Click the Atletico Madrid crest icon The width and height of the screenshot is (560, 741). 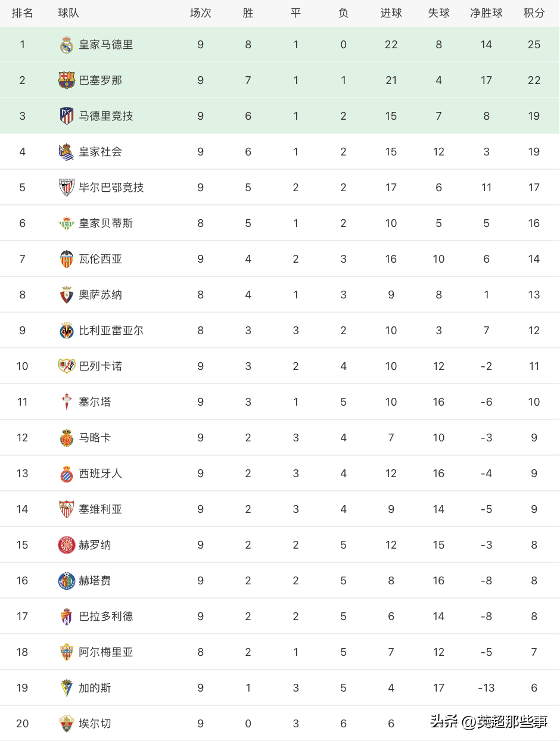tap(67, 116)
